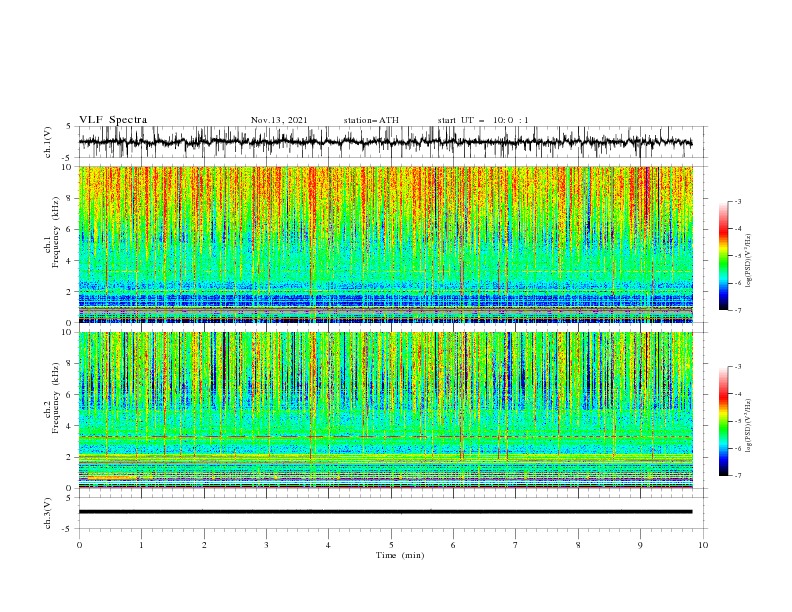The width and height of the screenshot is (792, 612).
Task: Click the "ch.3(V)" vertical axis label
Action: pyautogui.click(x=48, y=513)
